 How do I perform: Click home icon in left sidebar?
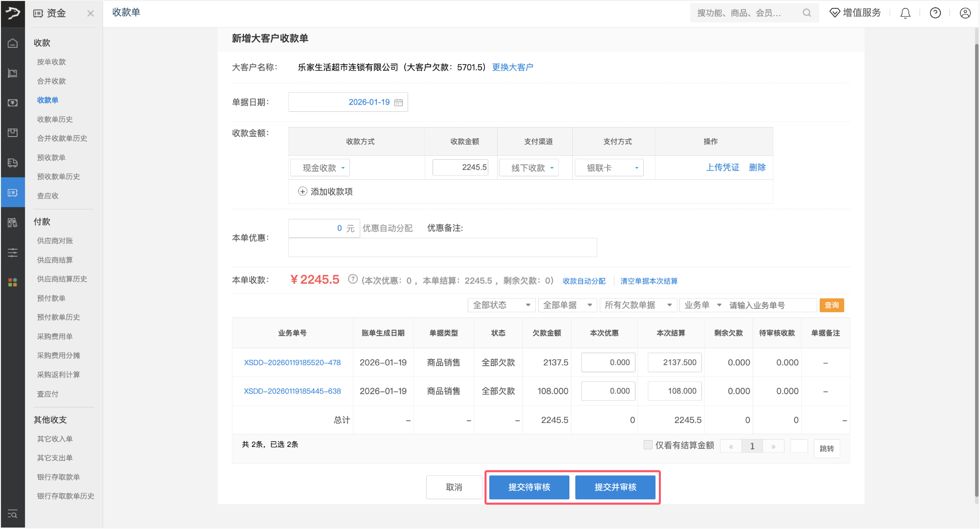pyautogui.click(x=13, y=43)
